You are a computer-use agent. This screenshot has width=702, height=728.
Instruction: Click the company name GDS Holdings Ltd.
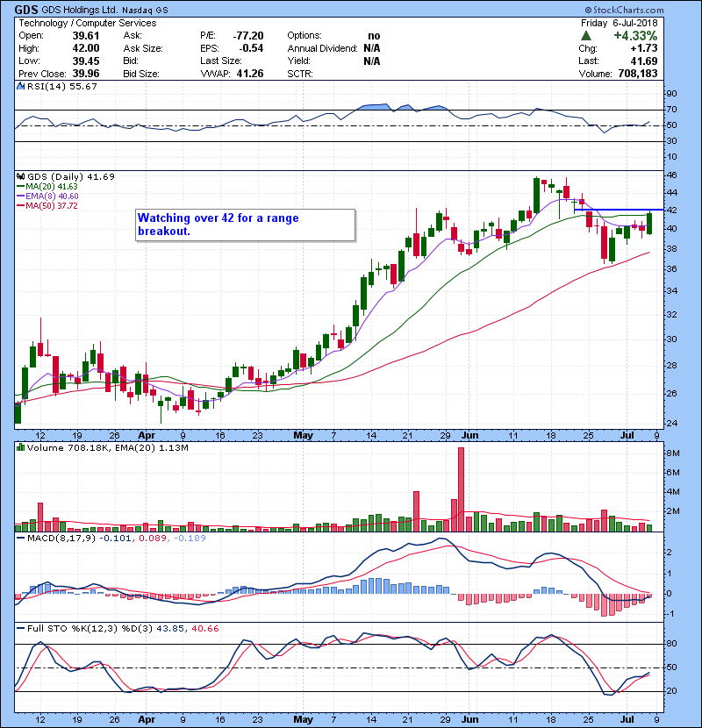[x=80, y=10]
